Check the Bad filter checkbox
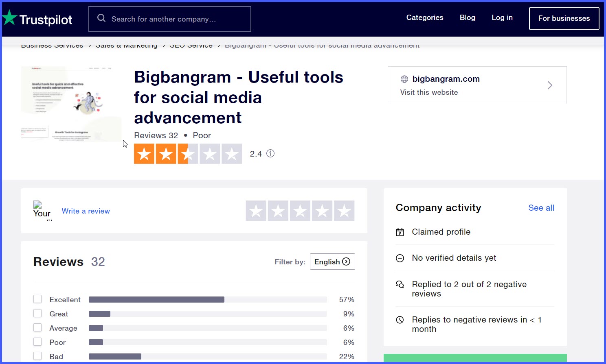Screen dimensions: 606x364 coord(37,356)
